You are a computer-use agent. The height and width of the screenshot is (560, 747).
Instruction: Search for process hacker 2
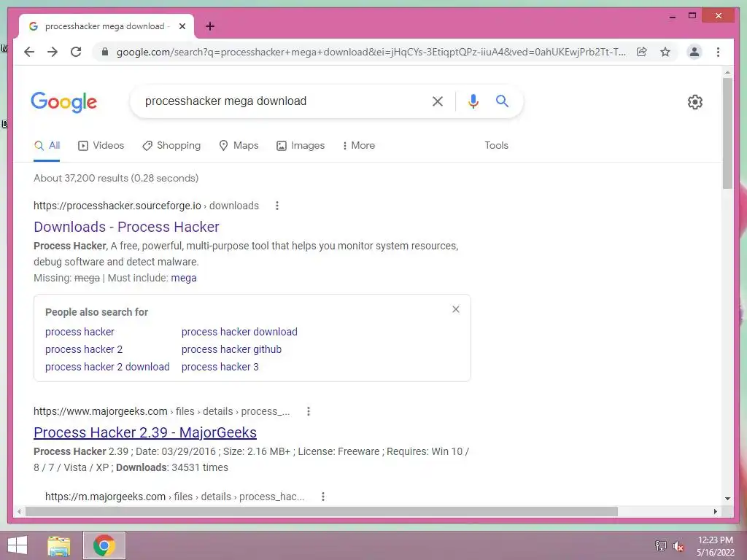pyautogui.click(x=84, y=349)
